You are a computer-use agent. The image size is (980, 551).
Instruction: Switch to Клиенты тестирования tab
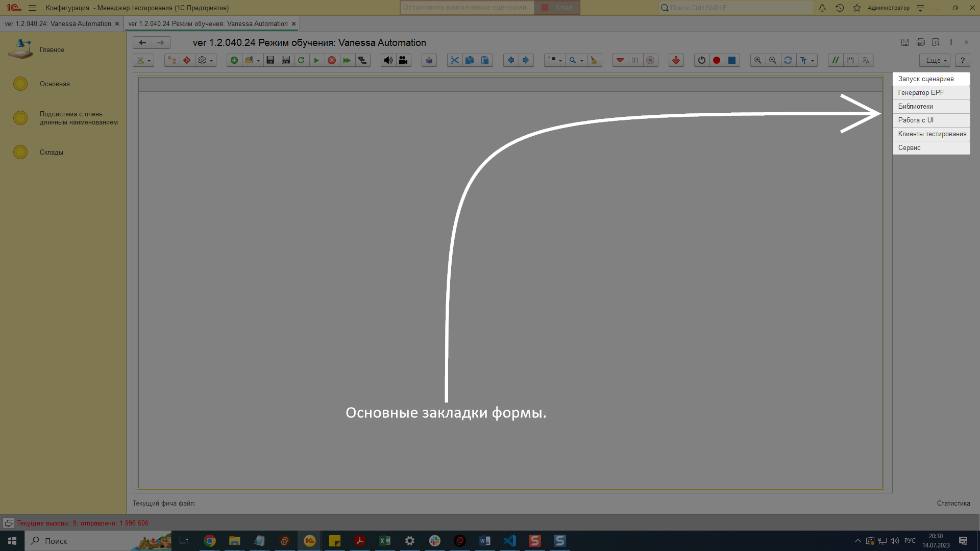pos(932,134)
